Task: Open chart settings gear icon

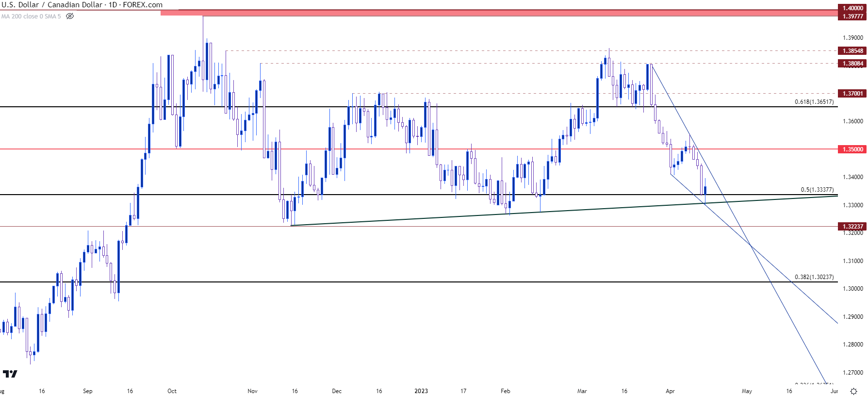Action: 853,391
